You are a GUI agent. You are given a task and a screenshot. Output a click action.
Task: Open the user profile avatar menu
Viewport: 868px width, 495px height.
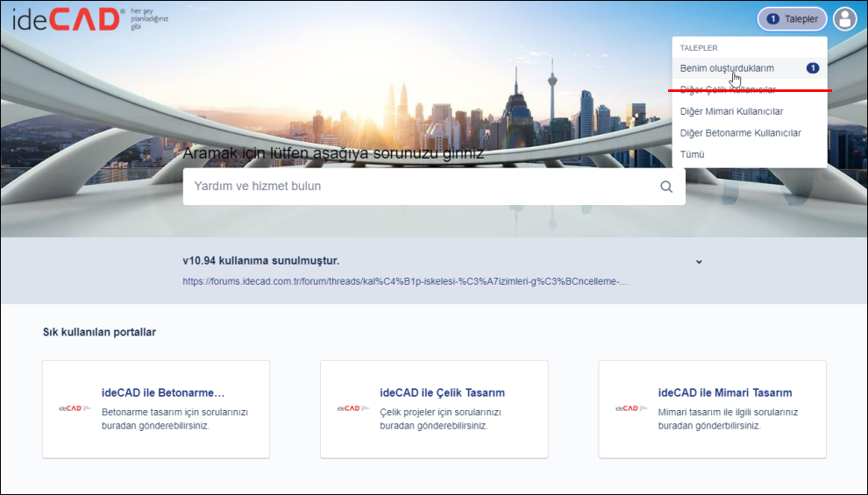844,18
